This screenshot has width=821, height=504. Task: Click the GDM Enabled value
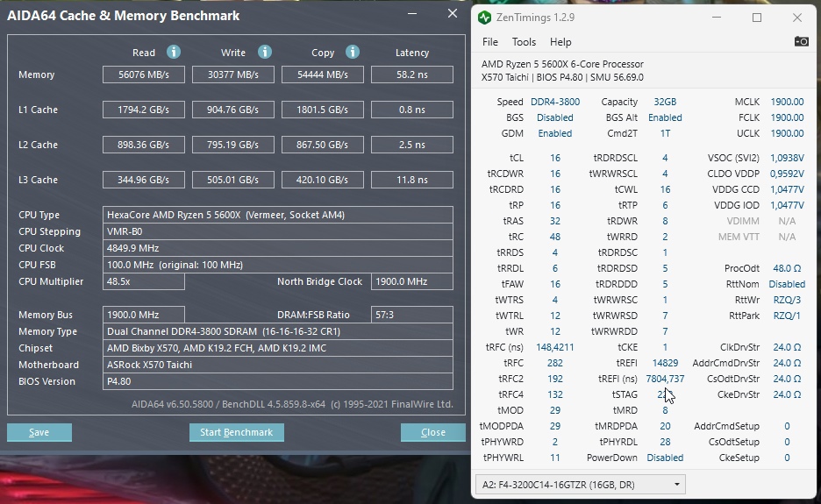555,133
